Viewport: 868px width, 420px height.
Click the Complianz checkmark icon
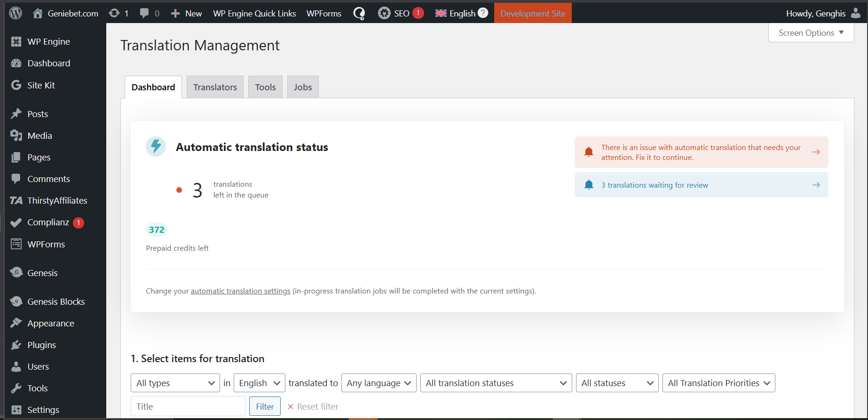point(16,222)
